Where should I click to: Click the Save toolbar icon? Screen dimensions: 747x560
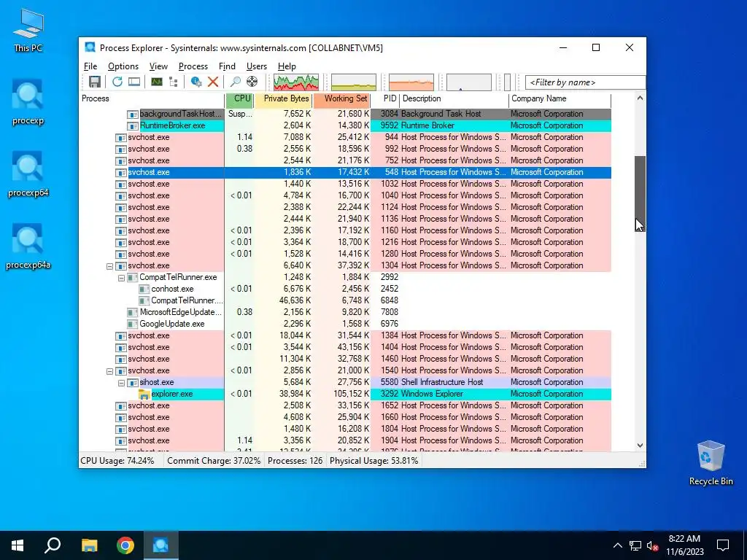94,82
